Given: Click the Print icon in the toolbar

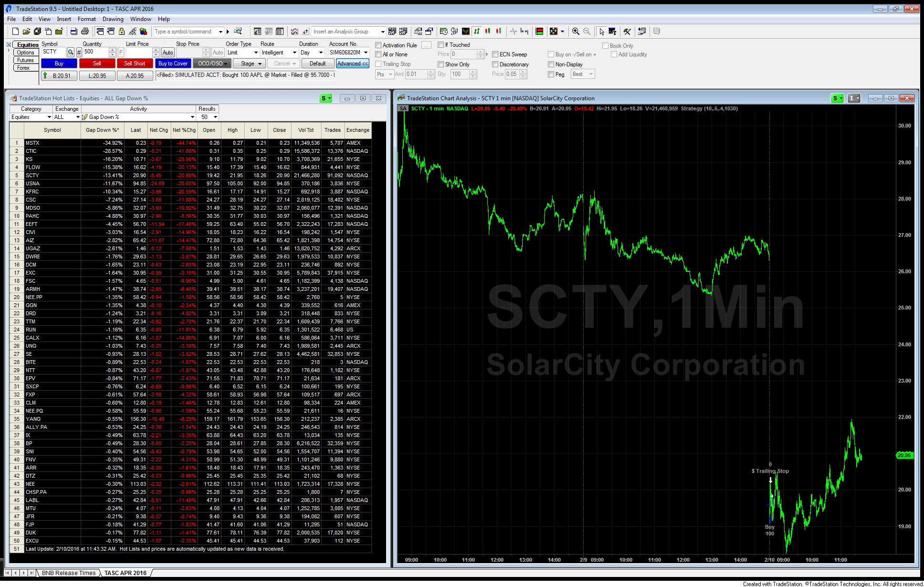Looking at the screenshot, I should [85, 32].
